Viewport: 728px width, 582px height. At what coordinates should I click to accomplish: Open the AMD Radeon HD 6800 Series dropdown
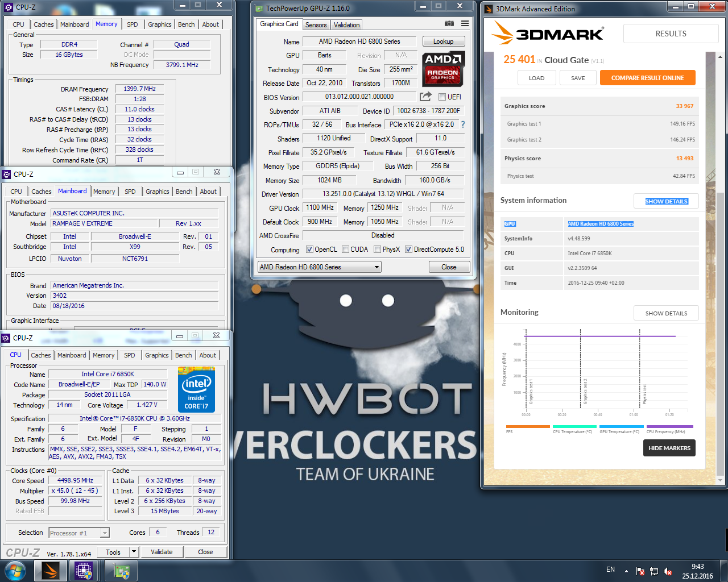[319, 267]
